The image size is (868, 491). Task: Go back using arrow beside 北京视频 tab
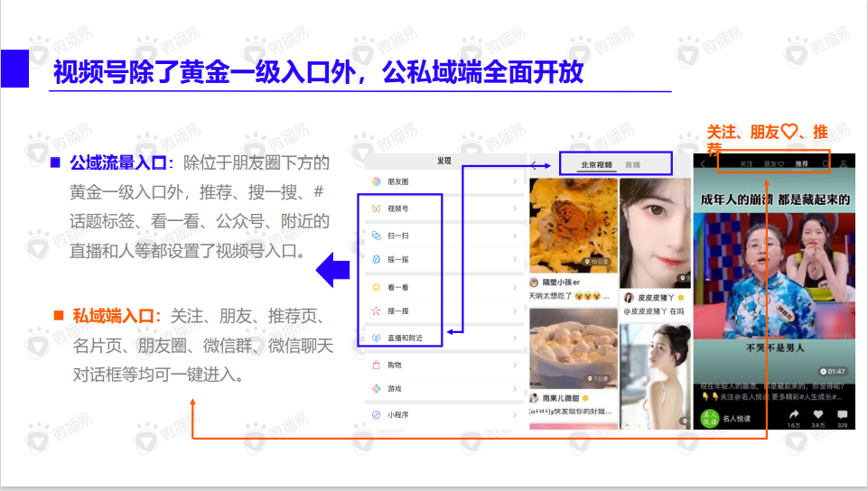tap(535, 165)
